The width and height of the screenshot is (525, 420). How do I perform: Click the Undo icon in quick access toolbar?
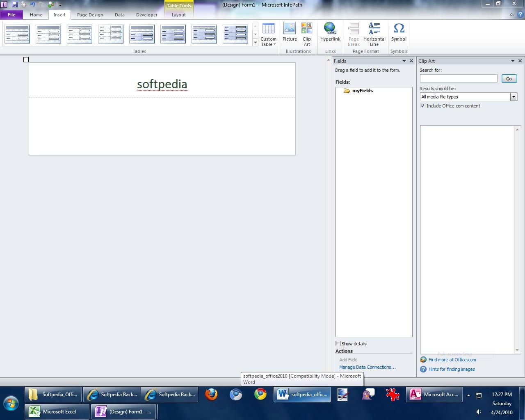click(x=32, y=5)
